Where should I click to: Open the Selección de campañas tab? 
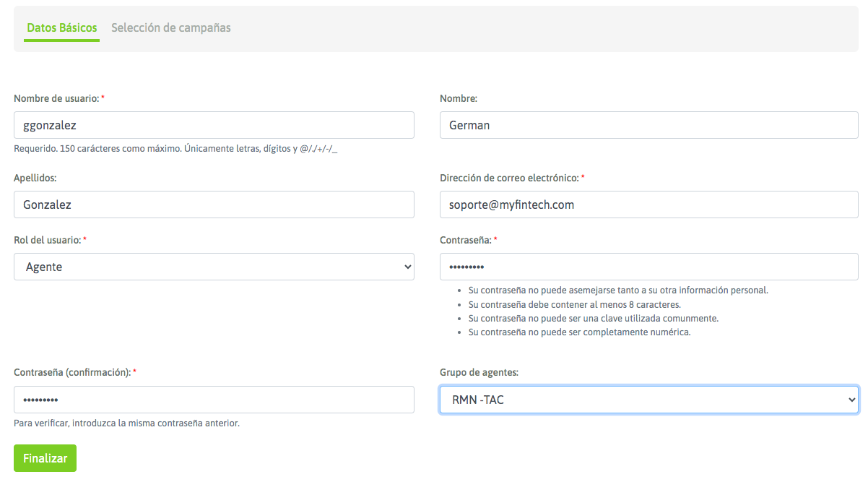click(x=170, y=28)
